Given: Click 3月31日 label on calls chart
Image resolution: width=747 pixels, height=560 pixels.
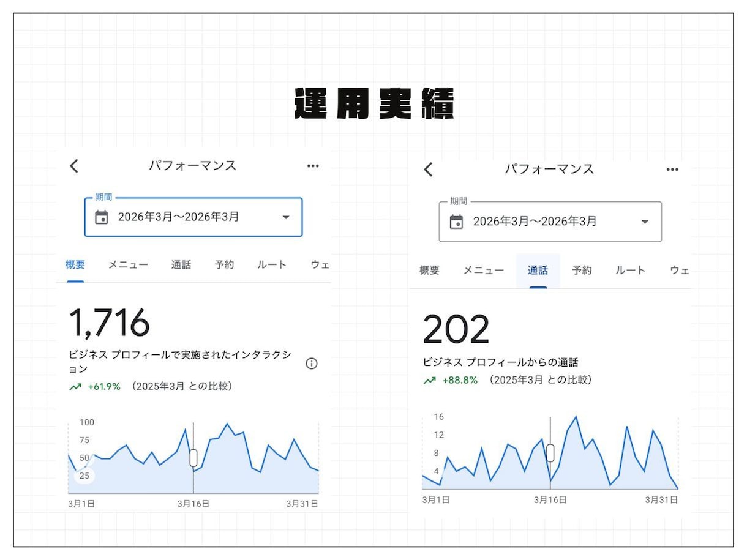Looking at the screenshot, I should coord(662,499).
